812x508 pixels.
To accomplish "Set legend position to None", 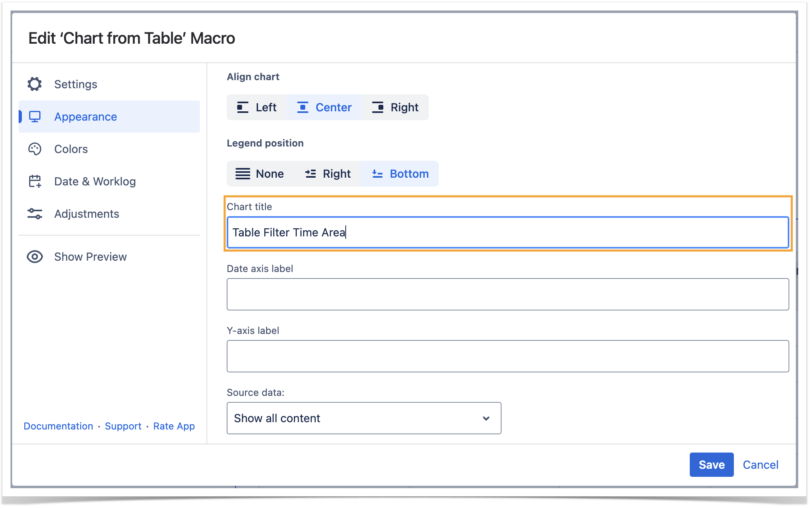I will pos(260,174).
